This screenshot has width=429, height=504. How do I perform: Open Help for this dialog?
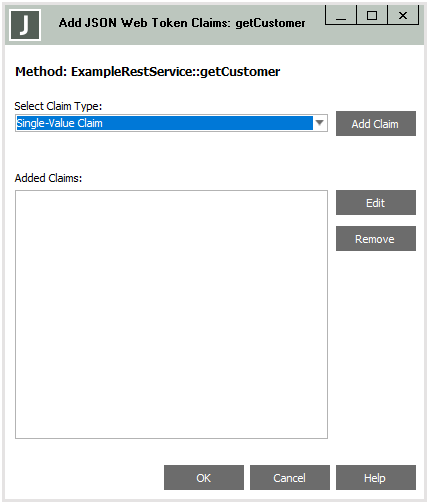coord(376,478)
